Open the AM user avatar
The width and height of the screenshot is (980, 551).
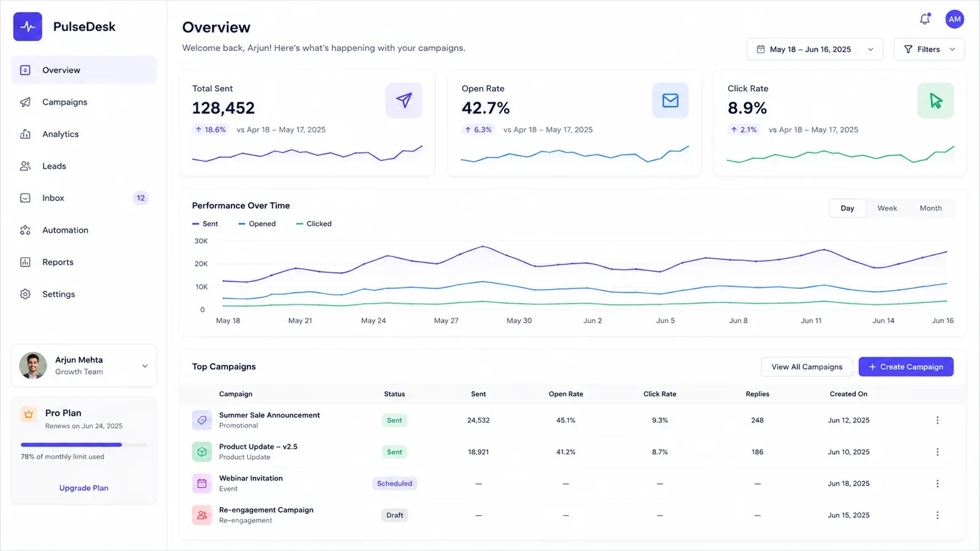tap(954, 19)
